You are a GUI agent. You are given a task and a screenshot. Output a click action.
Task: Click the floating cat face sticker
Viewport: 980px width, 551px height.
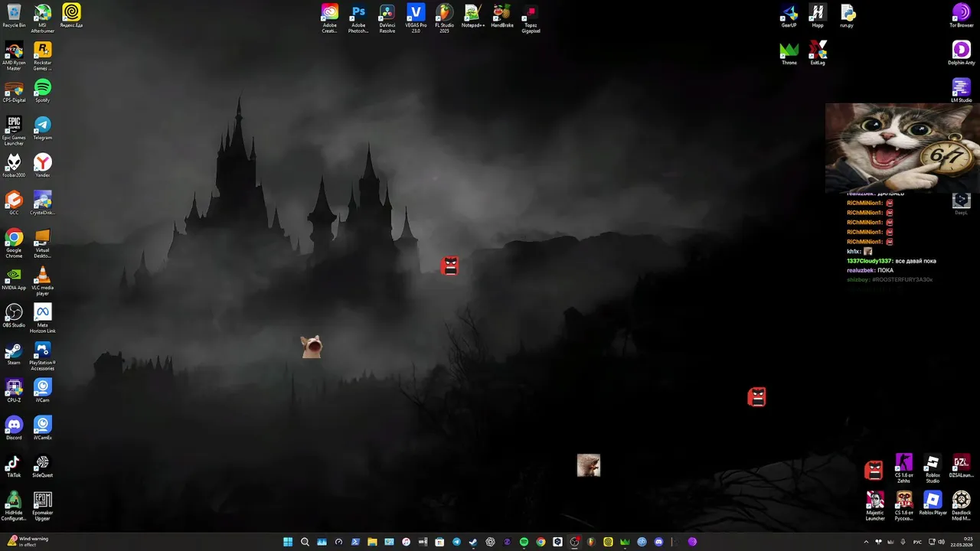click(x=312, y=347)
